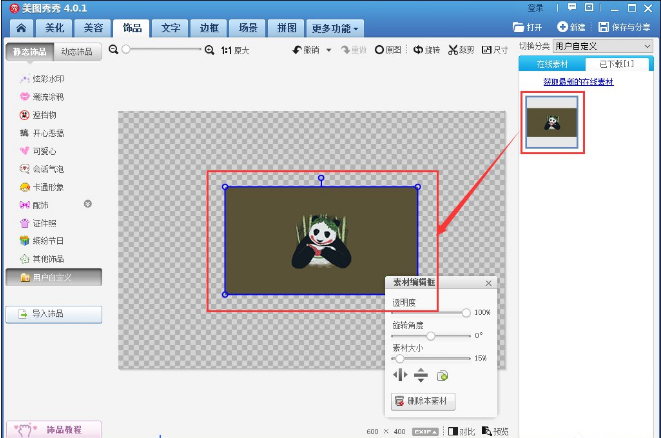Click the 透明度 opacity slider handle
This screenshot has width=661, height=438.
click(466, 312)
